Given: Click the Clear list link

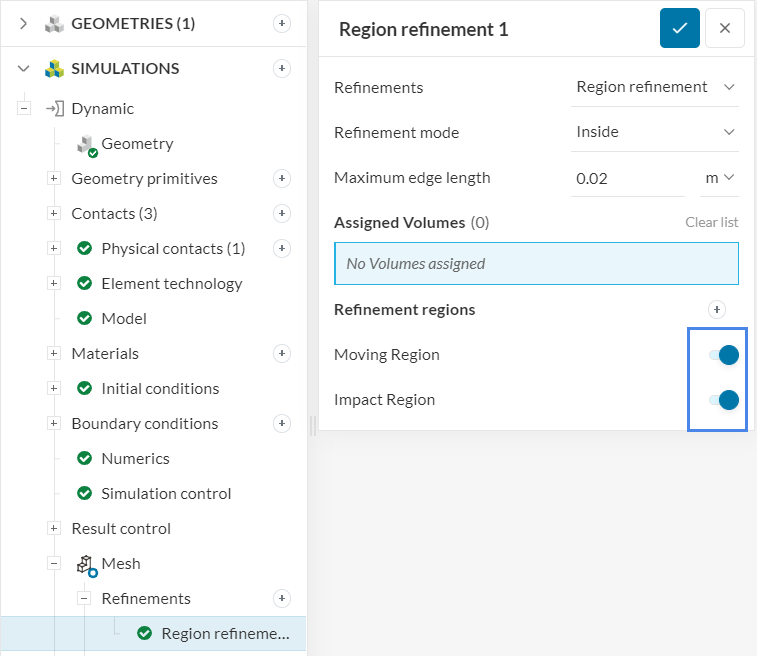Looking at the screenshot, I should [711, 222].
